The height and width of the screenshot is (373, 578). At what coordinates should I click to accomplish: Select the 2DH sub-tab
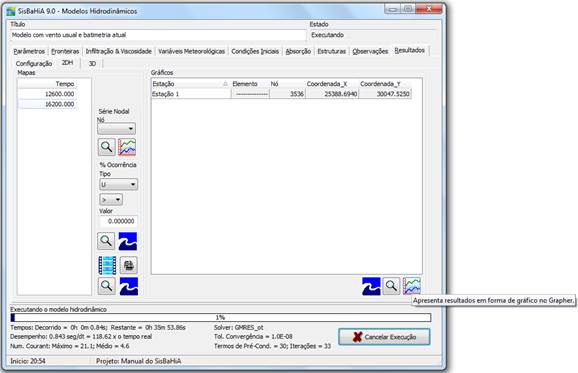click(67, 63)
